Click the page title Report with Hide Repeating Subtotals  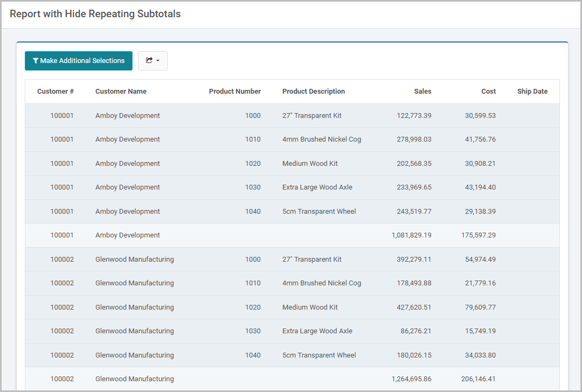pos(95,13)
